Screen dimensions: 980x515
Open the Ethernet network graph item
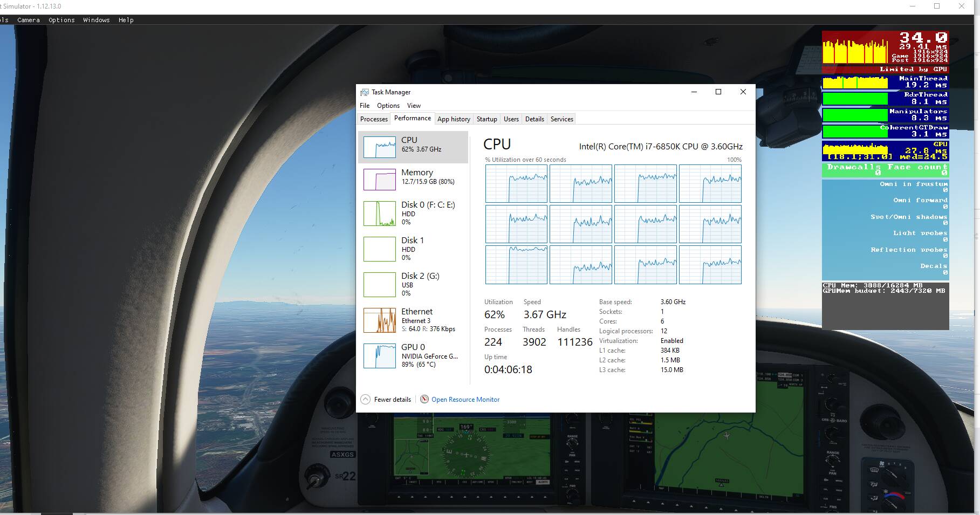click(x=380, y=320)
